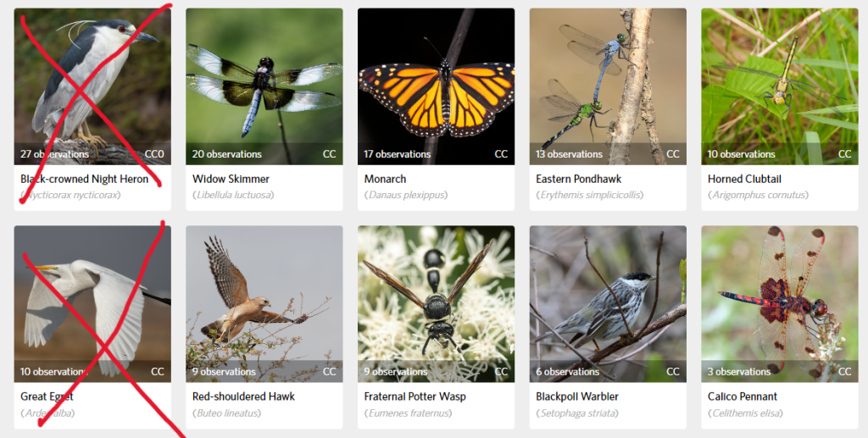Click the Widow Skimmer title link

pyautogui.click(x=231, y=180)
